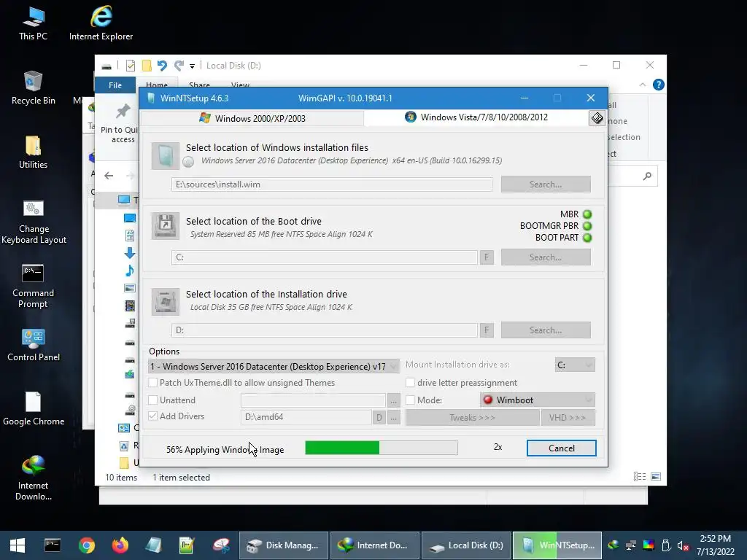747x560 pixels.
Task: Open Utilities folder on desktop
Action: coord(33,152)
